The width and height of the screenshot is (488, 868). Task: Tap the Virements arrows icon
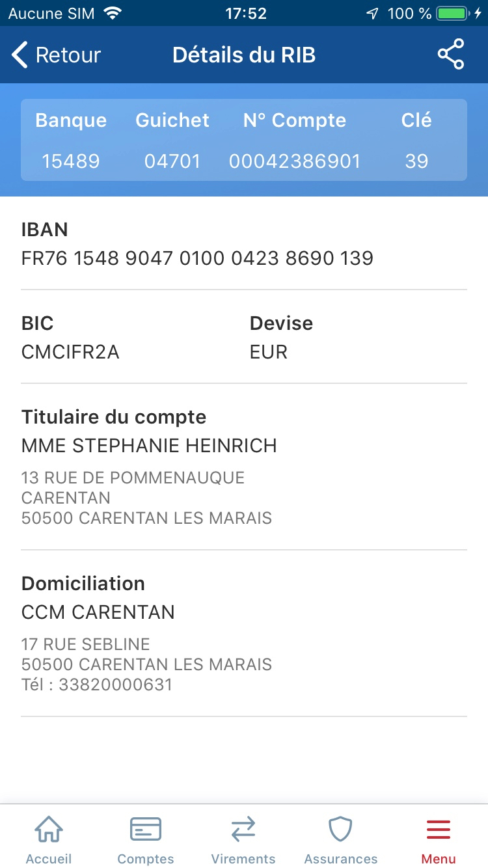pyautogui.click(x=243, y=830)
